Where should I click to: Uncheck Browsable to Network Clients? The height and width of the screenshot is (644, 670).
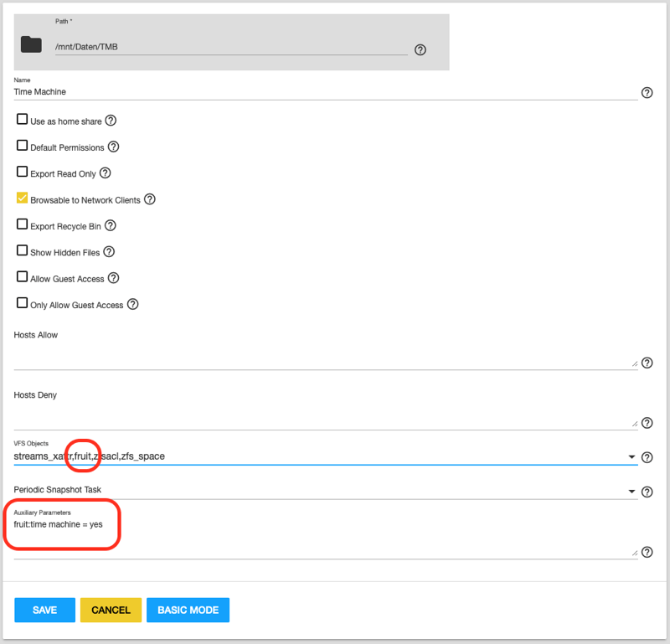pos(22,198)
